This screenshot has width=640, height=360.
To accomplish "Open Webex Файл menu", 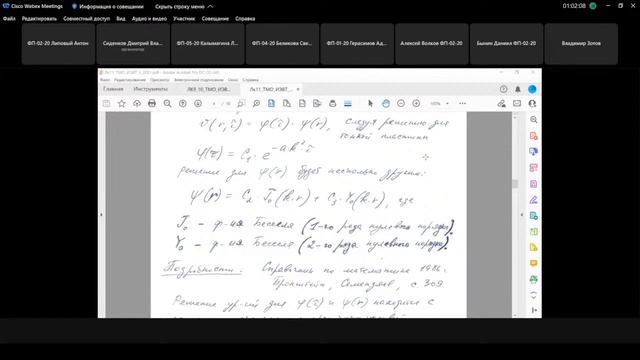I will tap(9, 18).
